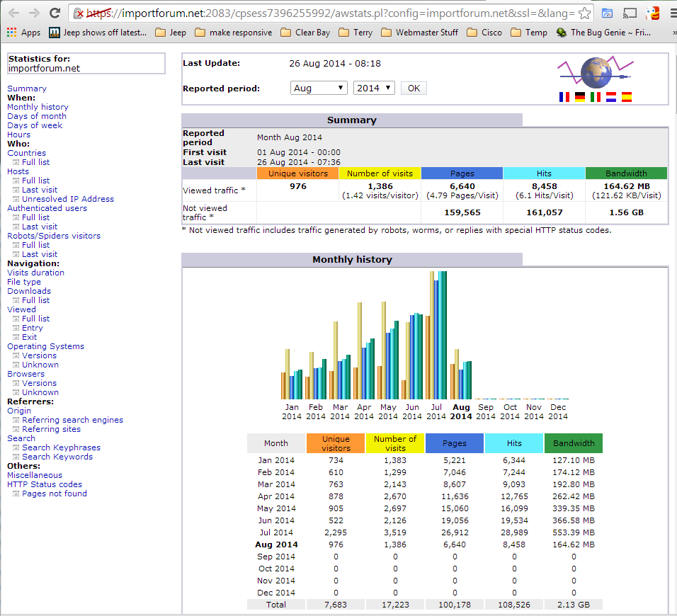
Task: Click the OK button for reported period
Action: pyautogui.click(x=414, y=88)
